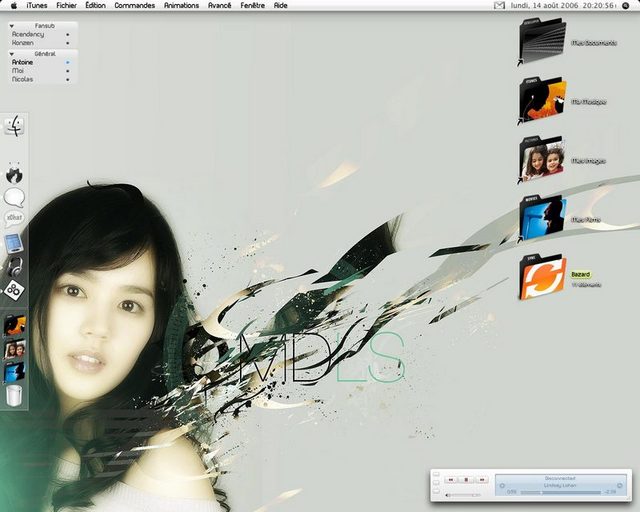Open the orange Bazard sync folder
Viewport: 640px width, 512px height.
pos(542,278)
